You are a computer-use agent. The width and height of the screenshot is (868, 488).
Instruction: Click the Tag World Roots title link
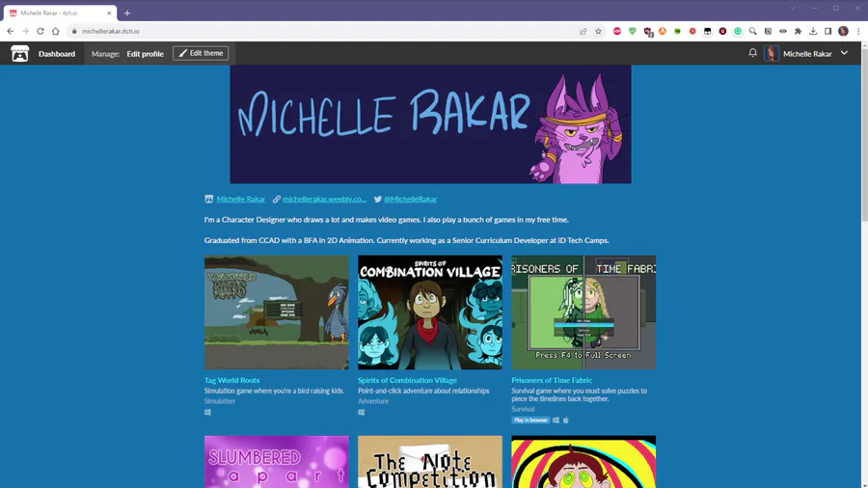click(x=231, y=380)
